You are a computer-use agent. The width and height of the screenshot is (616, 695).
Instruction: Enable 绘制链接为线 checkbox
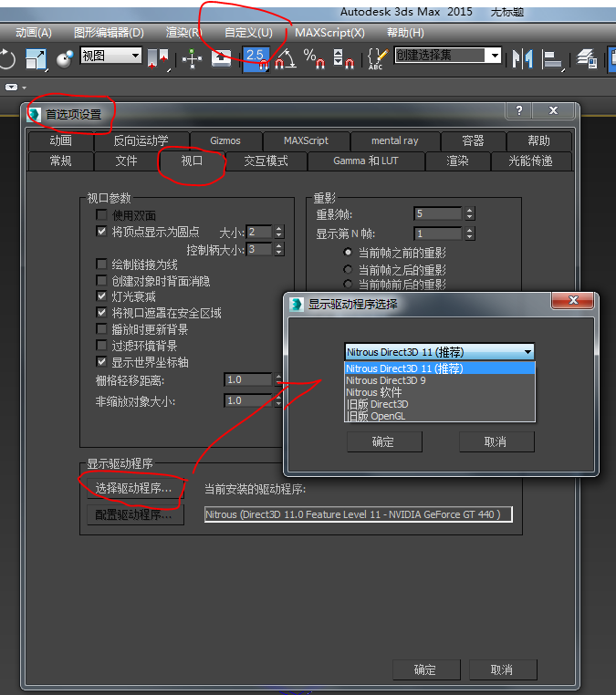tap(101, 265)
